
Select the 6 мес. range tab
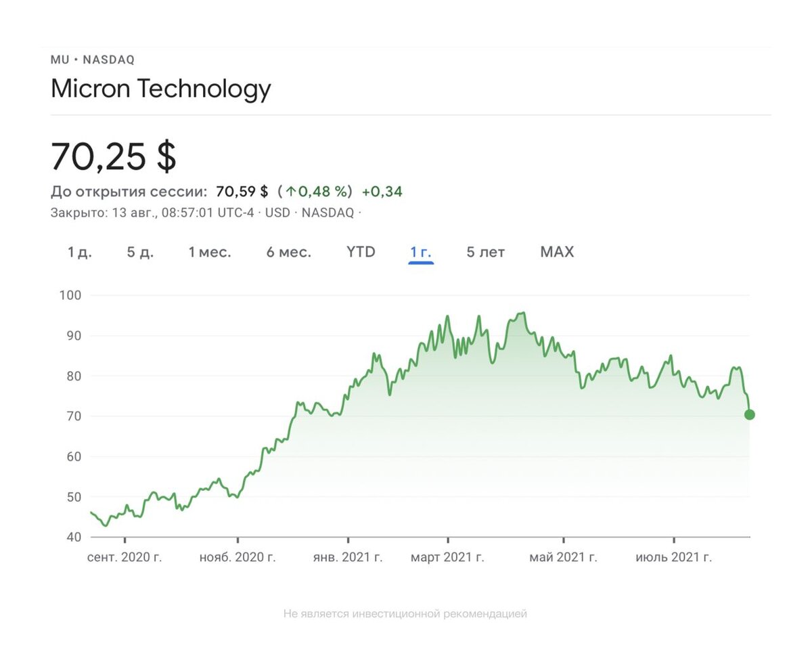289,253
